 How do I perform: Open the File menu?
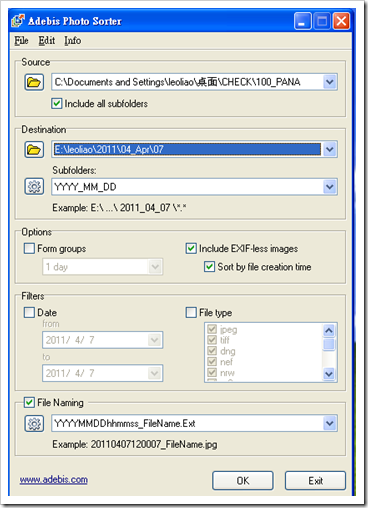(x=21, y=41)
